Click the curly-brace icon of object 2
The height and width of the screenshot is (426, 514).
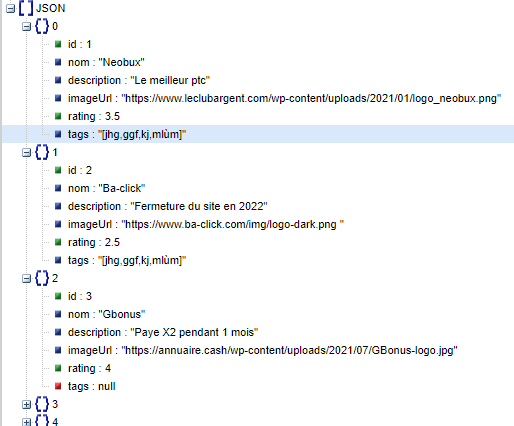click(42, 278)
